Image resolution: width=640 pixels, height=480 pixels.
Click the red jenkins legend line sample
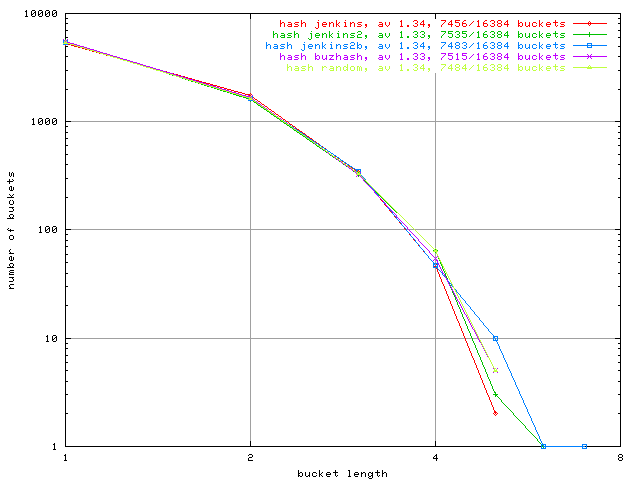589,24
